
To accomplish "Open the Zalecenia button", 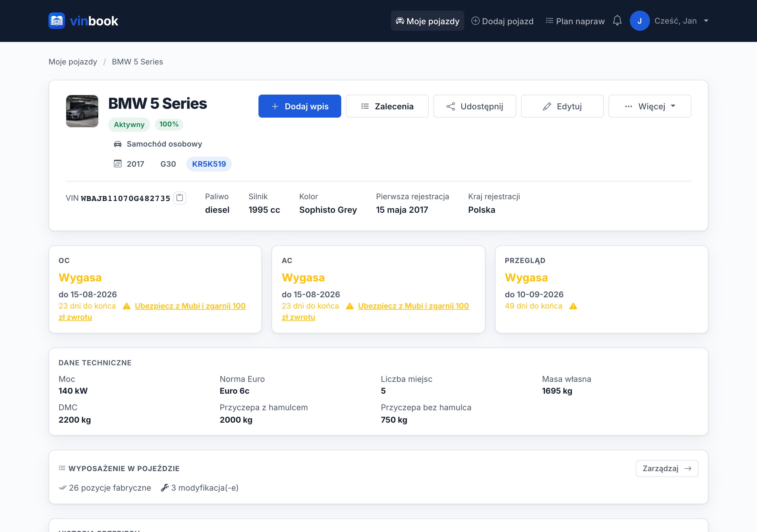I will (x=387, y=106).
